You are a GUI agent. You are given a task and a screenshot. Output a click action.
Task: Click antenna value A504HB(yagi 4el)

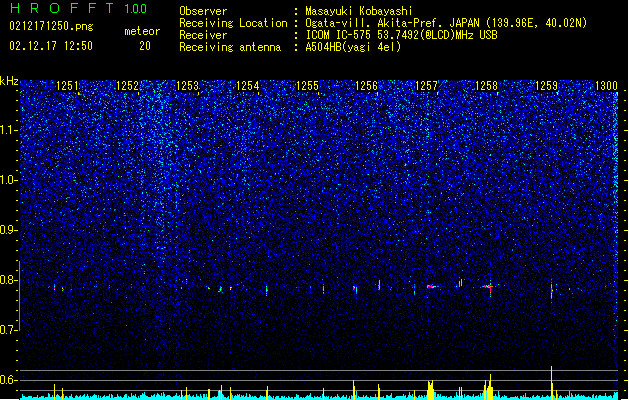point(353,47)
